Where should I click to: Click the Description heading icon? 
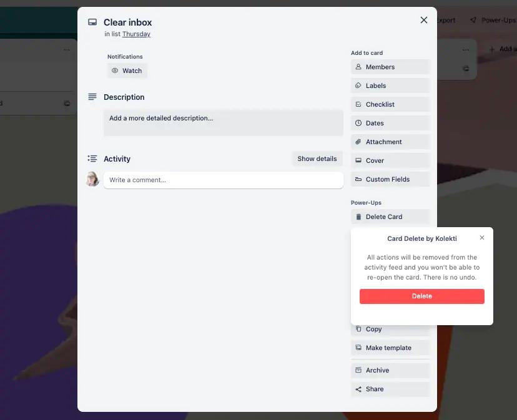point(92,97)
